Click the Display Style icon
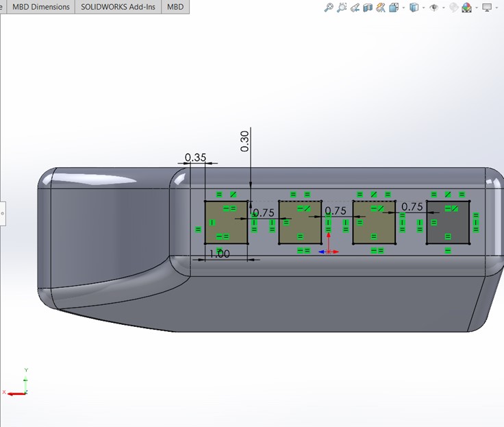This screenshot has height=427, width=504. (414, 7)
